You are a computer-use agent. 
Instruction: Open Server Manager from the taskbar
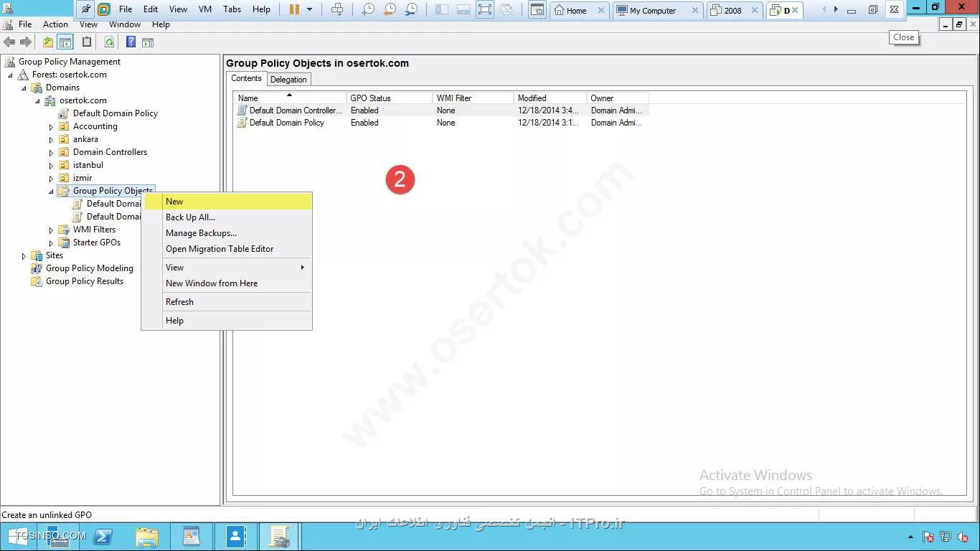58,536
